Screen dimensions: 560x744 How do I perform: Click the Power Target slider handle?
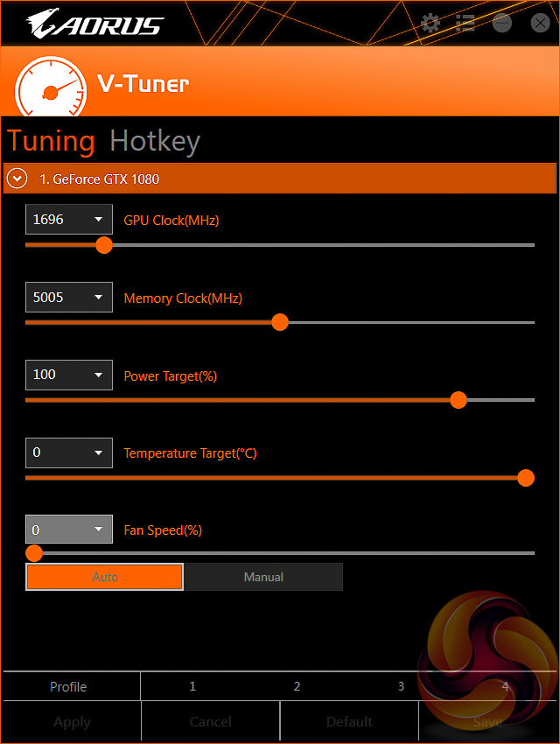tap(458, 400)
